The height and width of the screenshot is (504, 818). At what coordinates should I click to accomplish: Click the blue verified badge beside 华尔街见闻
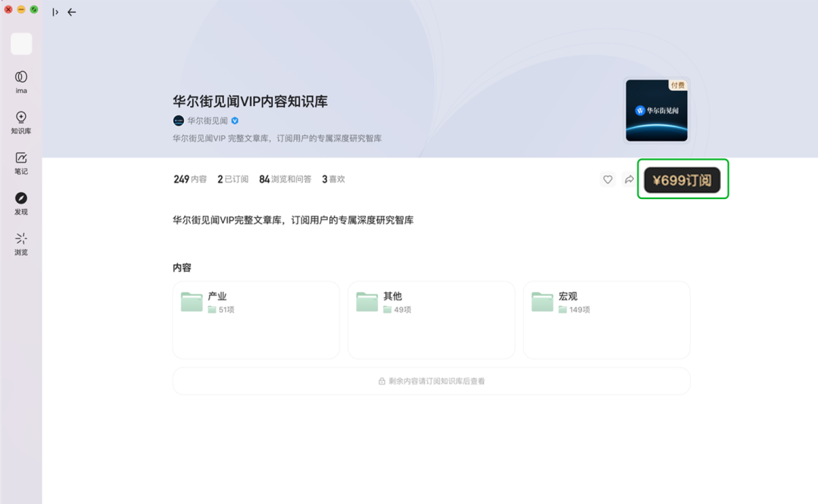pos(235,121)
